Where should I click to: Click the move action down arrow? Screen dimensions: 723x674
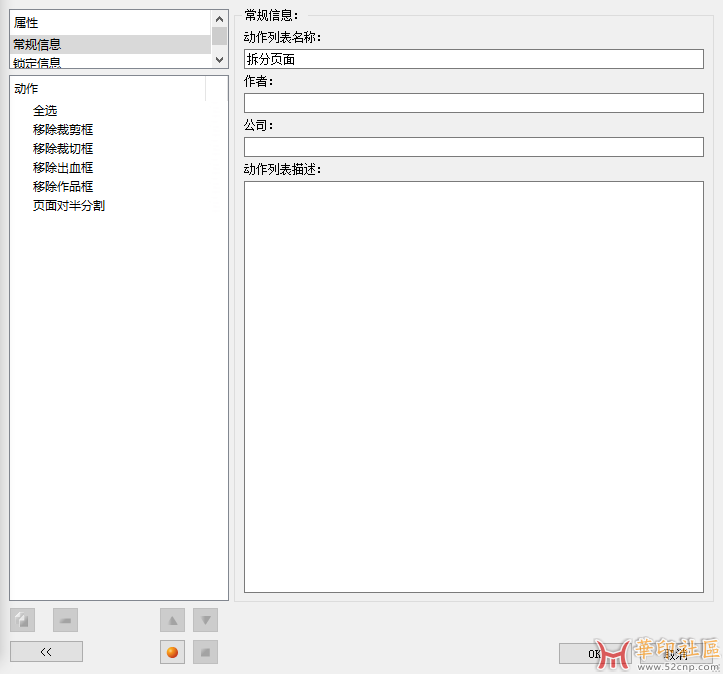point(205,620)
